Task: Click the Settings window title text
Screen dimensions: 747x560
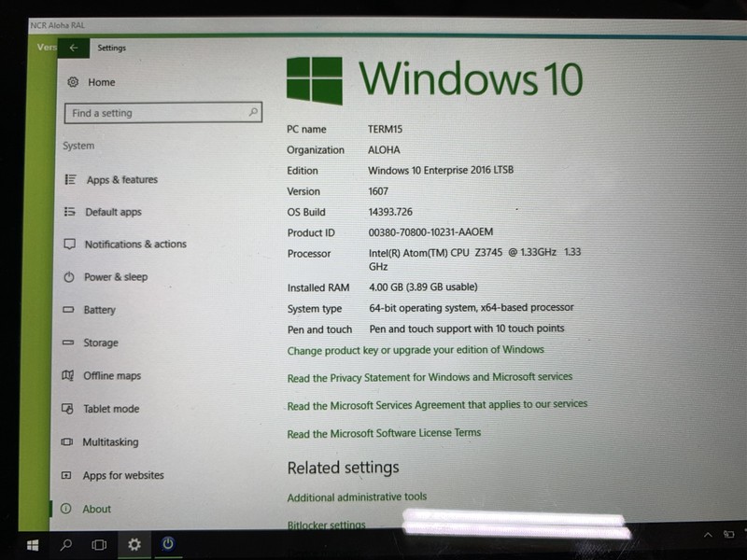Action: pyautogui.click(x=111, y=48)
